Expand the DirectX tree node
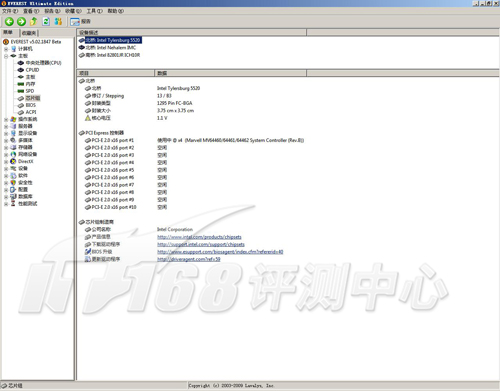 click(x=6, y=161)
